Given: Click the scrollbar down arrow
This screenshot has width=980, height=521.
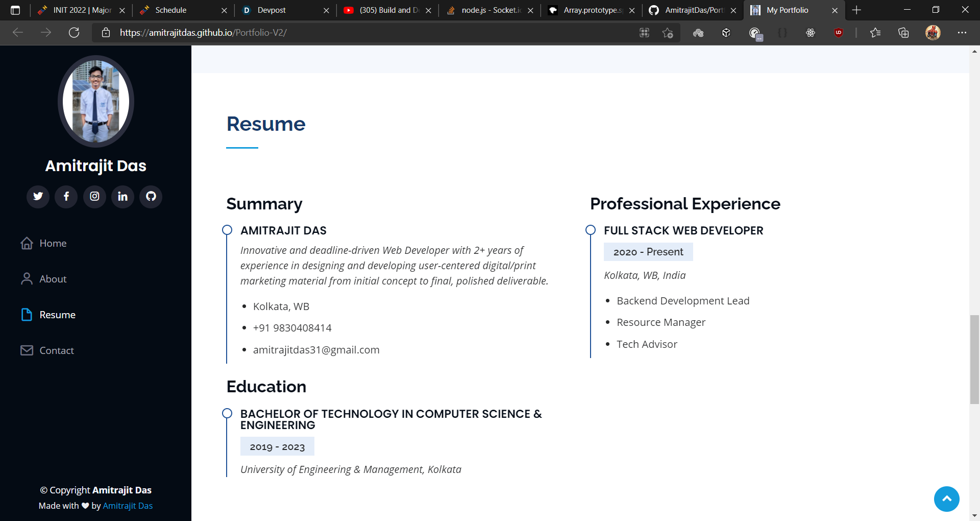Looking at the screenshot, I should 974,516.
